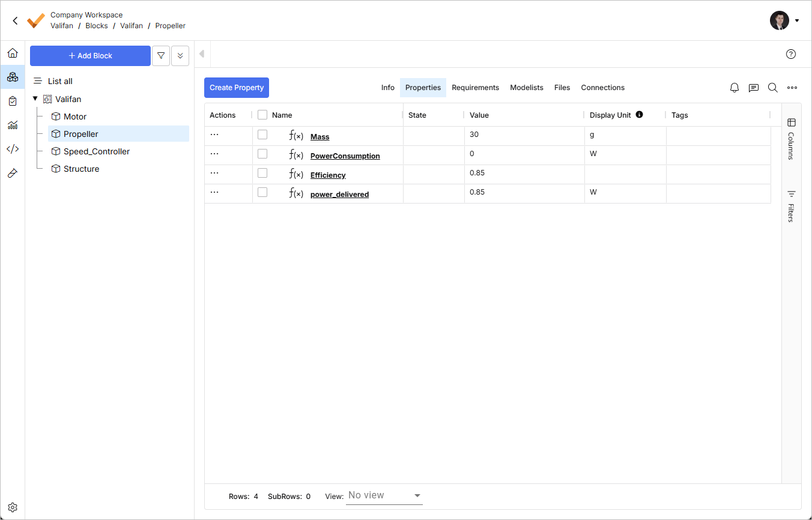Tick the Efficiency row checkbox
Screen dimensions: 812x520
tap(262, 173)
